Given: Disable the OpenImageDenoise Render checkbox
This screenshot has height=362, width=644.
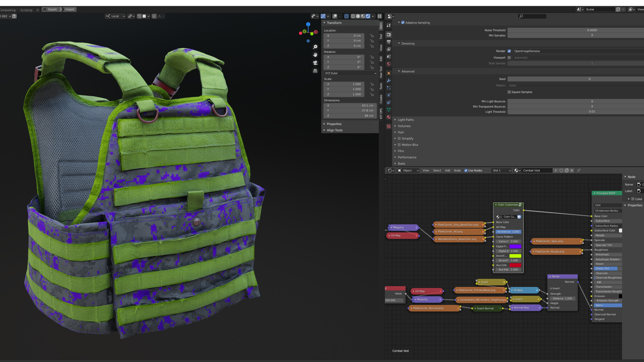Looking at the screenshot, I should tap(509, 51).
